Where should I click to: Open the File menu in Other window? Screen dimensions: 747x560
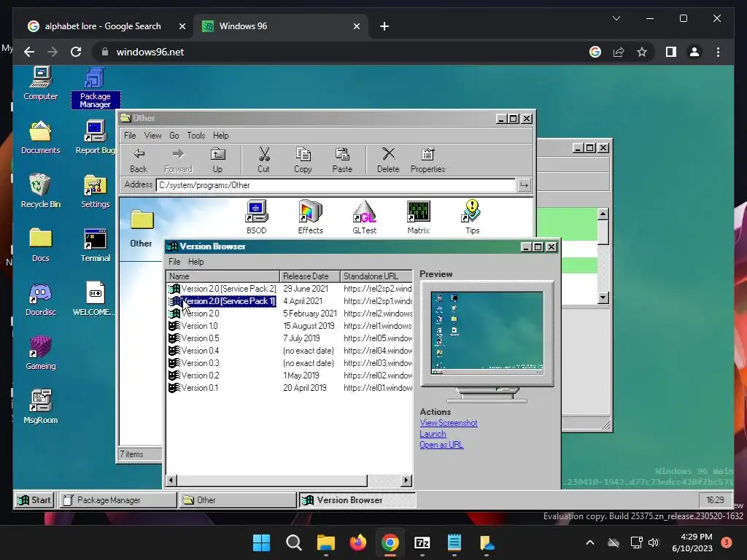tap(130, 136)
